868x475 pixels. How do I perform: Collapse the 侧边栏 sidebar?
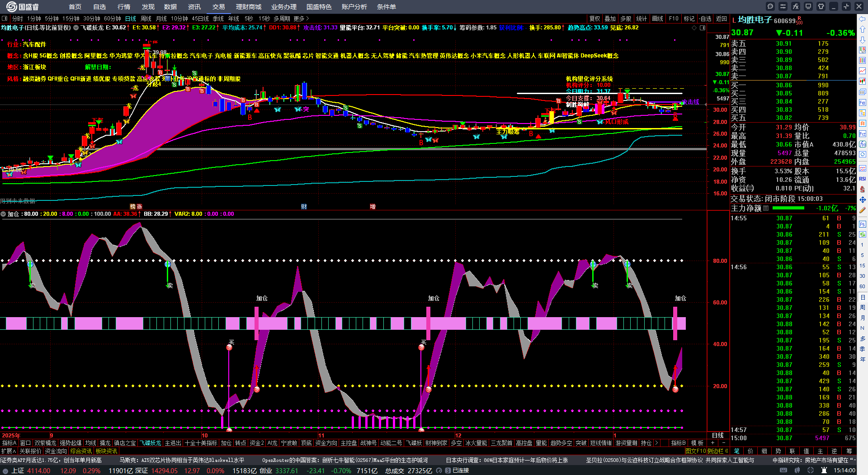pos(717,451)
